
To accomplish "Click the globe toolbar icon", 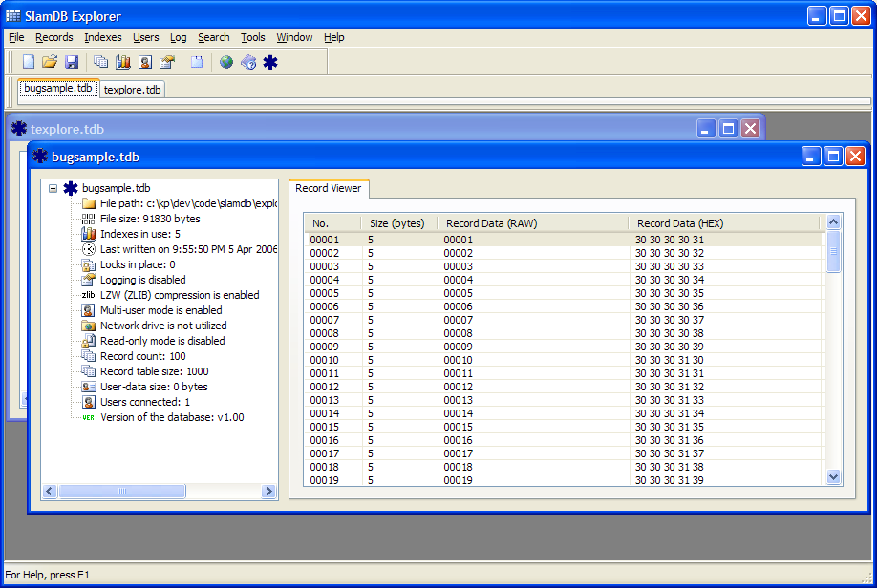I will (x=226, y=62).
